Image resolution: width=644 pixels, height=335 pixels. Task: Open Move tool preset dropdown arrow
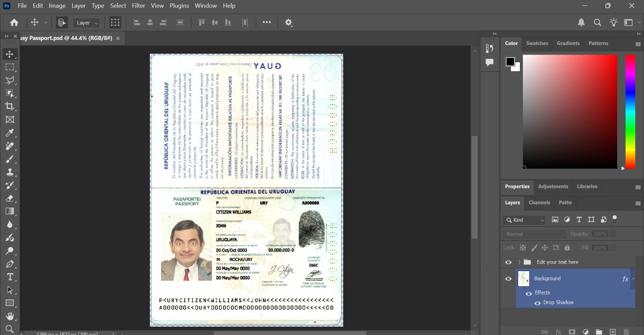click(46, 23)
